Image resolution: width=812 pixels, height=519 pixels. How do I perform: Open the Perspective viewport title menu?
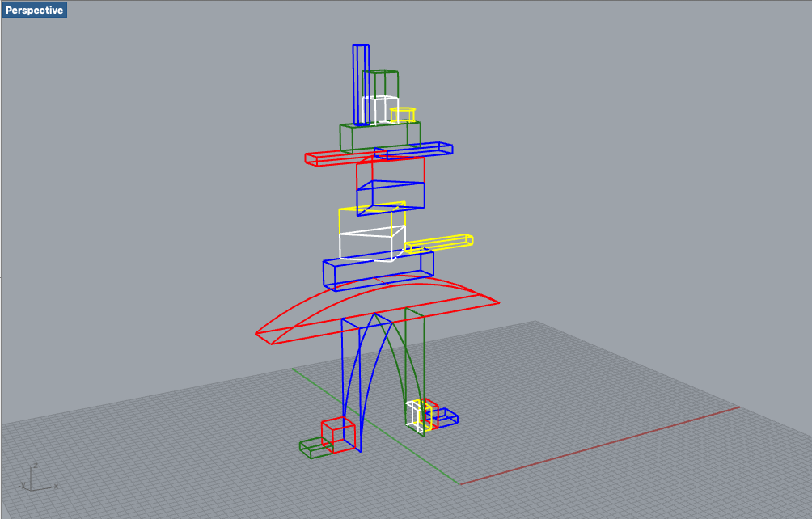point(35,10)
